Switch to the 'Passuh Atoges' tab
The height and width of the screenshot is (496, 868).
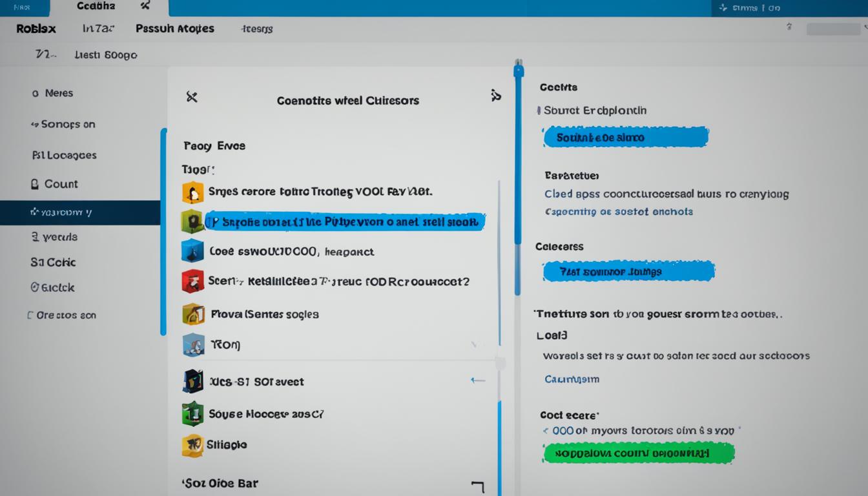[x=174, y=28]
